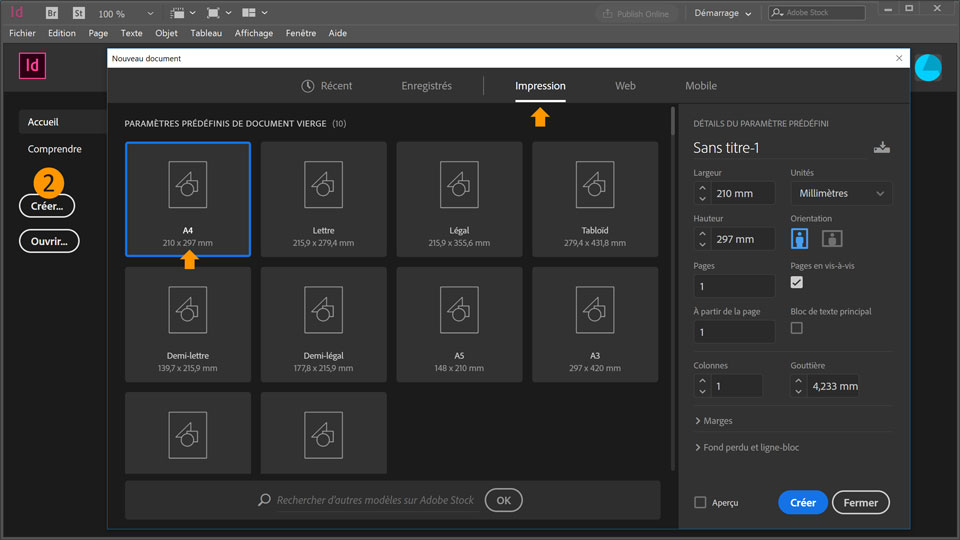
Task: Decrease Hauteur with the down arrow
Action: (702, 244)
